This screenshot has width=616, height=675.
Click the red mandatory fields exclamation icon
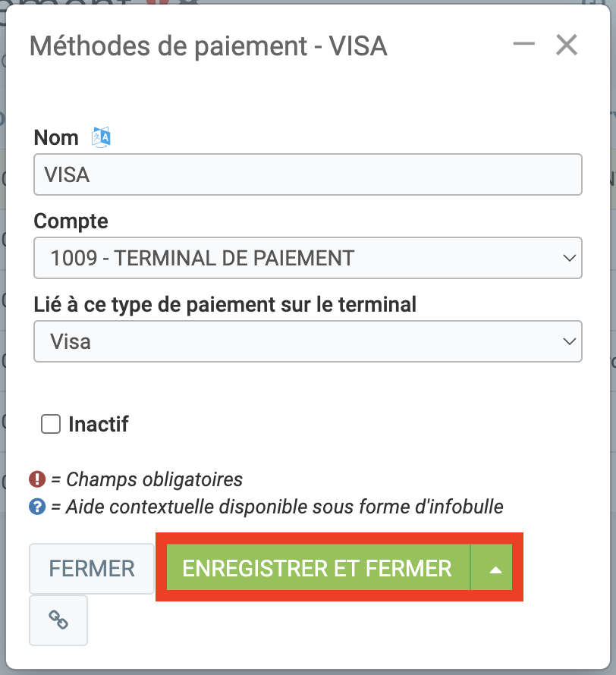coord(37,479)
